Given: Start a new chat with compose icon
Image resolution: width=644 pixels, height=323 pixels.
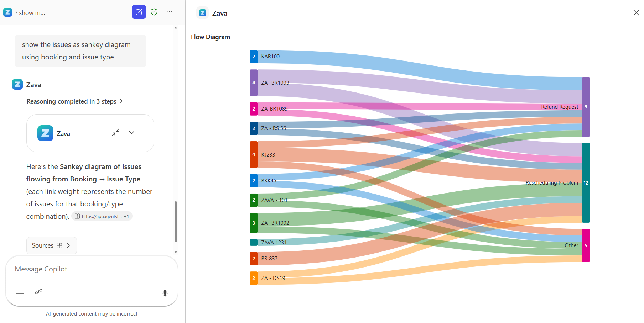Looking at the screenshot, I should [x=139, y=12].
